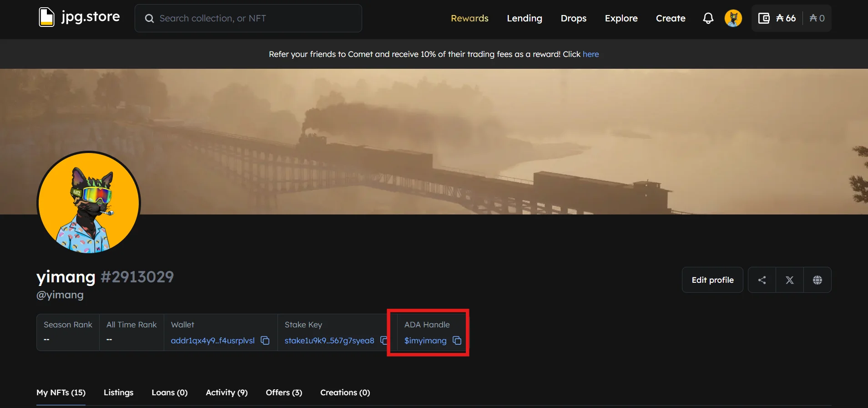Image resolution: width=868 pixels, height=408 pixels.
Task: Open the Activity (9) tab
Action: (x=227, y=393)
